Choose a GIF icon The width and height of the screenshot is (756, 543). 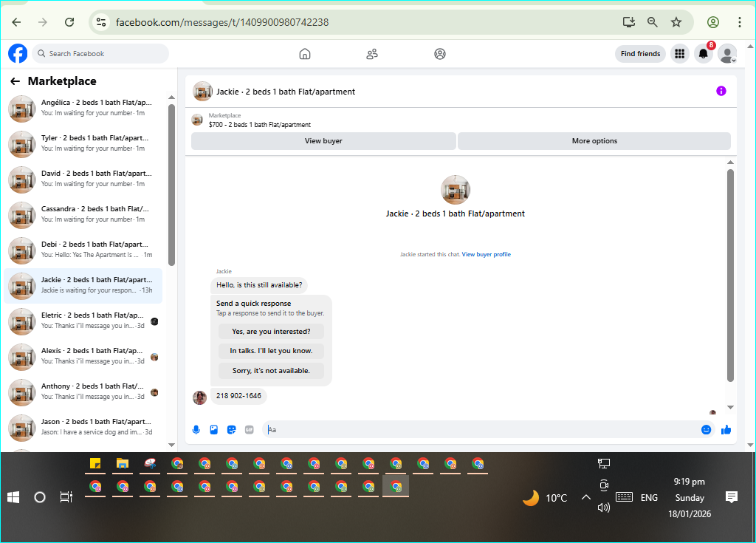point(250,429)
